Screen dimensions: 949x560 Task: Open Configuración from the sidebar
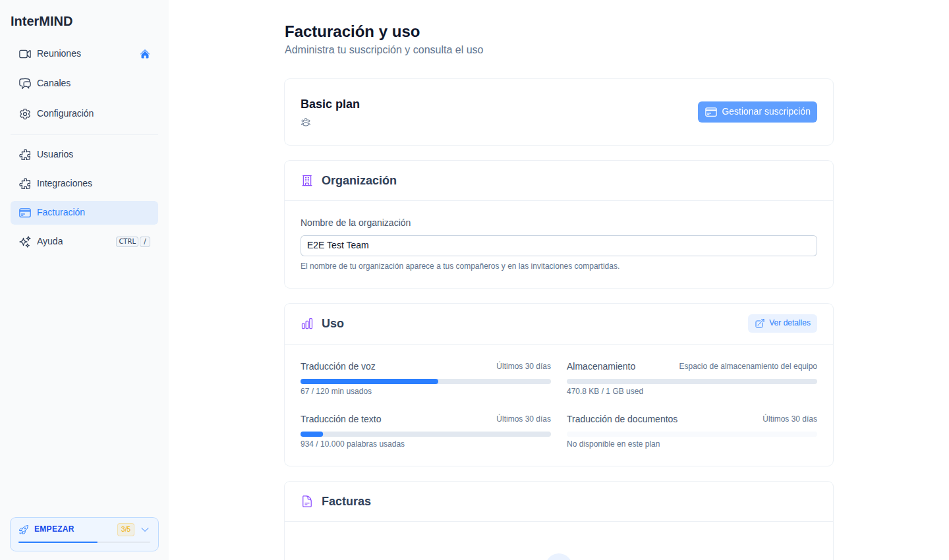click(84, 114)
